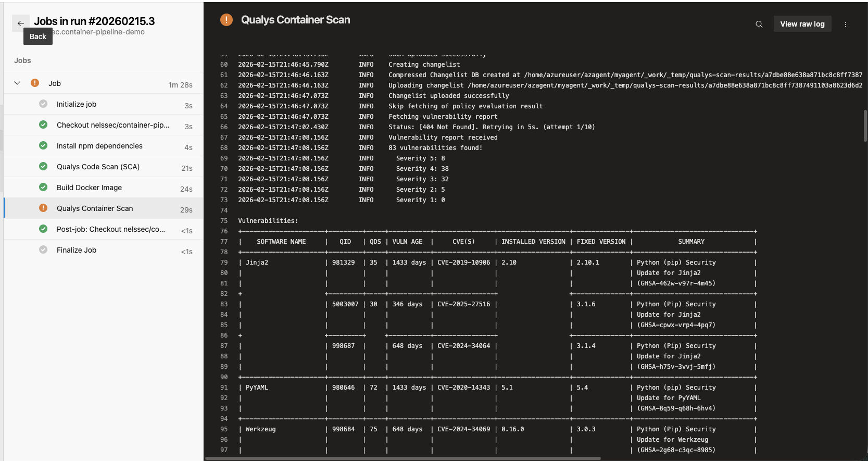Viewport: 868px width, 461px height.
Task: Open the more options vertical dots menu
Action: (846, 24)
